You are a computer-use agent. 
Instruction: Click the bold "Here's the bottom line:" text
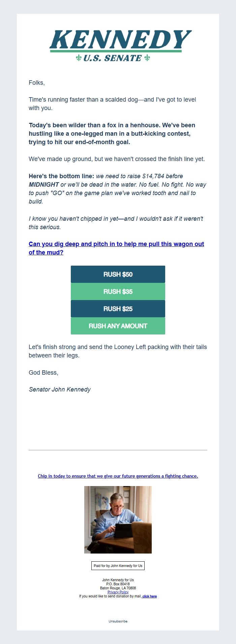coord(61,176)
